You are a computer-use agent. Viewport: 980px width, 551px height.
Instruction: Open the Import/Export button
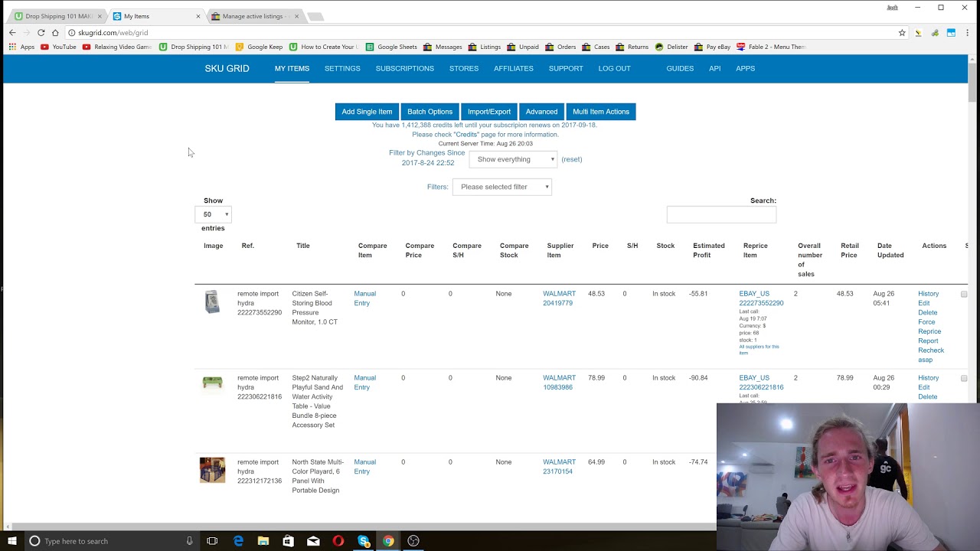pyautogui.click(x=489, y=112)
